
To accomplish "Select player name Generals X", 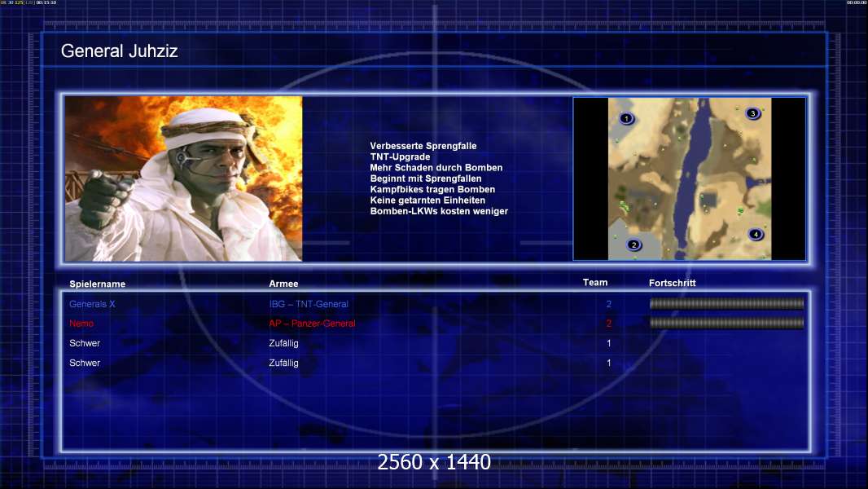I will [92, 304].
